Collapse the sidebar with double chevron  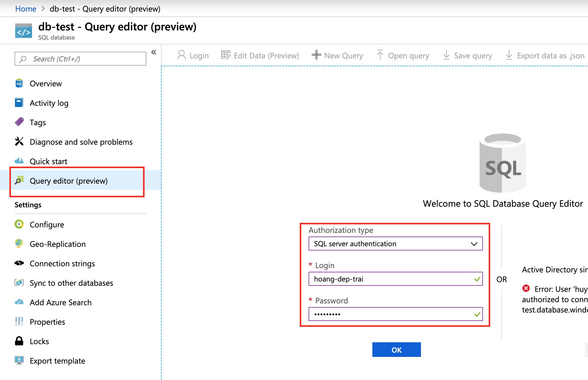(x=154, y=52)
